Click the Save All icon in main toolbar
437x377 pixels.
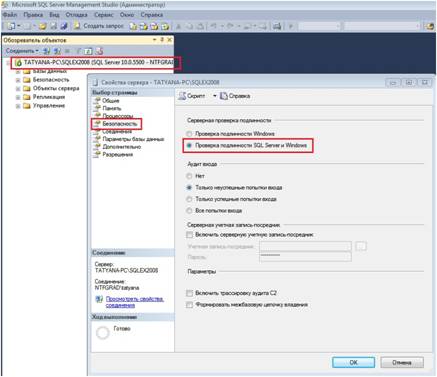64,26
